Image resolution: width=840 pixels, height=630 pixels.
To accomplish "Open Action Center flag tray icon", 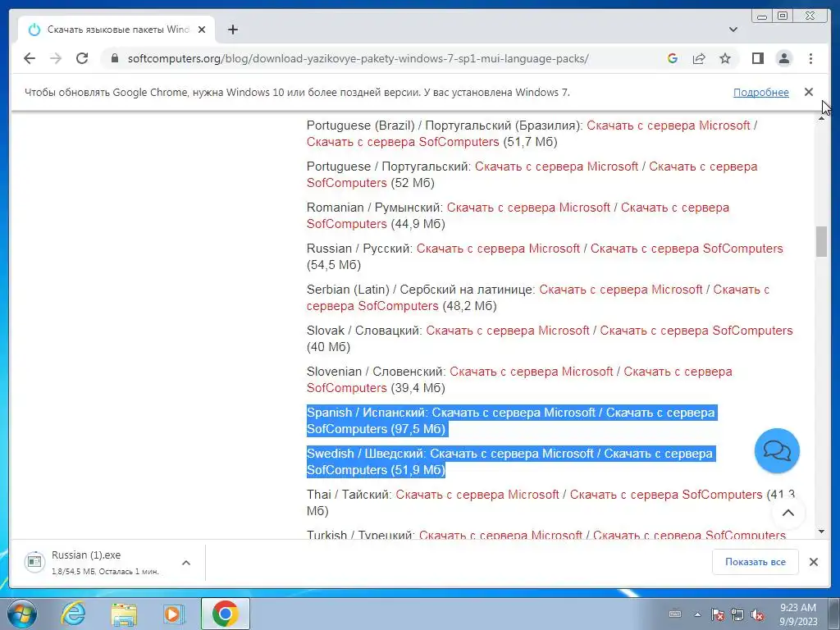I will pos(718,614).
